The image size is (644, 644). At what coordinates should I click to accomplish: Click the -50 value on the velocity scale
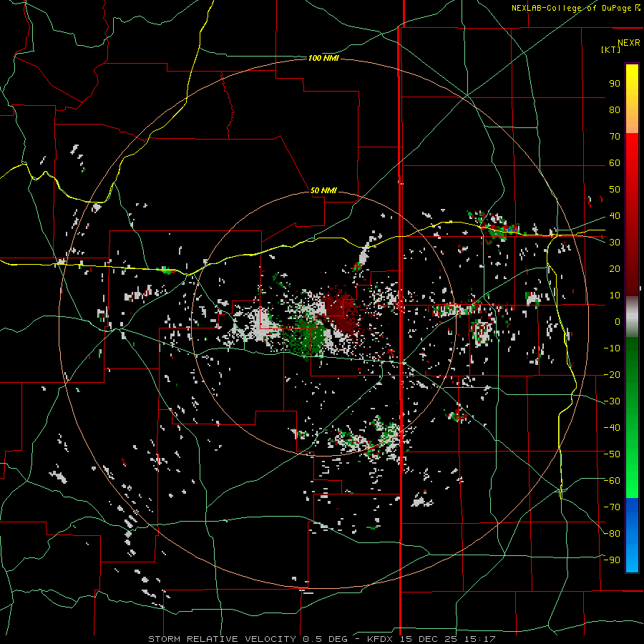(x=612, y=454)
